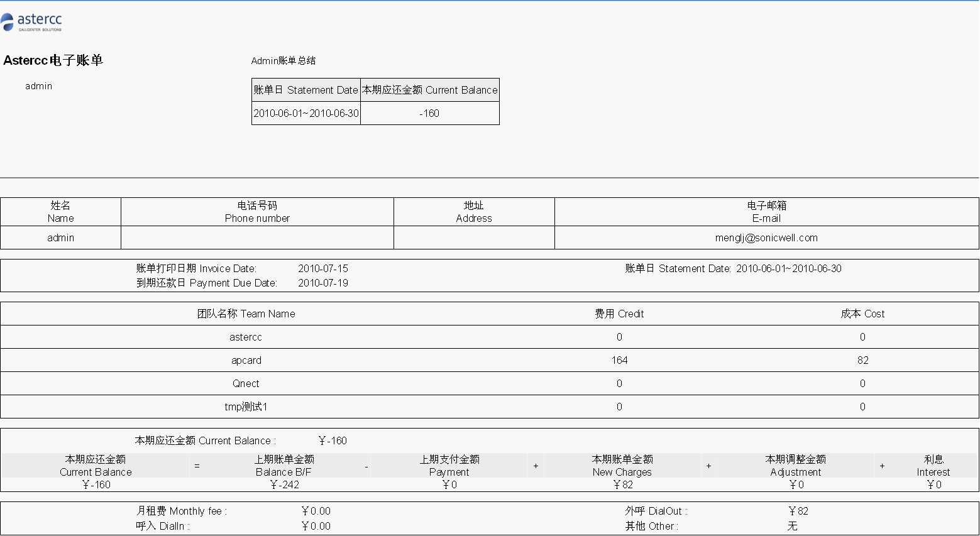Click the Balance B/F amount ￥-242
The image size is (980, 536).
click(284, 484)
